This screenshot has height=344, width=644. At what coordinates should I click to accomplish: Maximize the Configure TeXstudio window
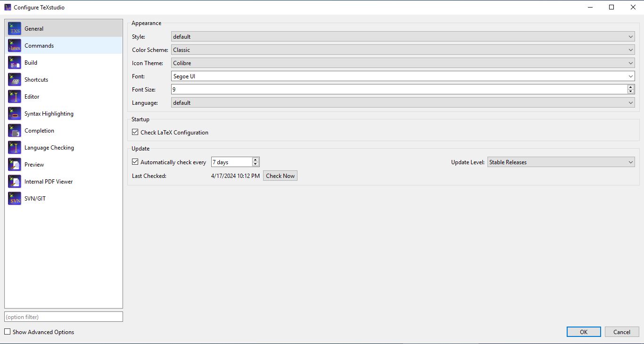pyautogui.click(x=611, y=7)
